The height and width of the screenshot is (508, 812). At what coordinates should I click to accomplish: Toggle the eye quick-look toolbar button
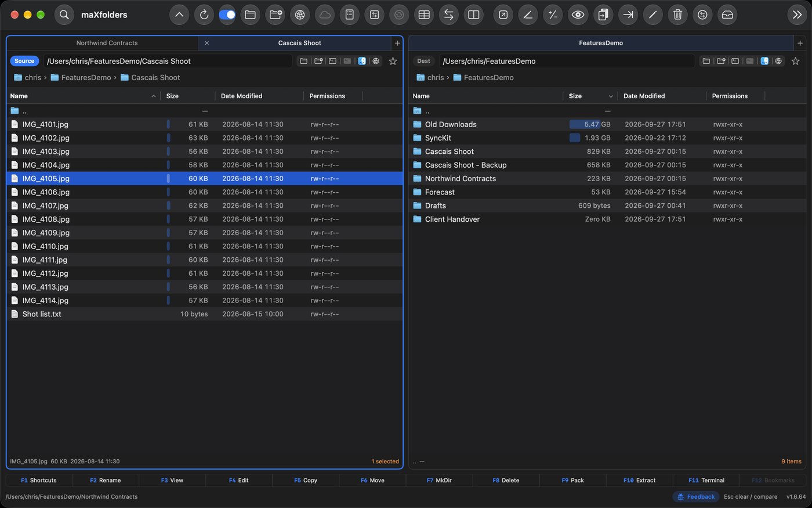[578, 15]
